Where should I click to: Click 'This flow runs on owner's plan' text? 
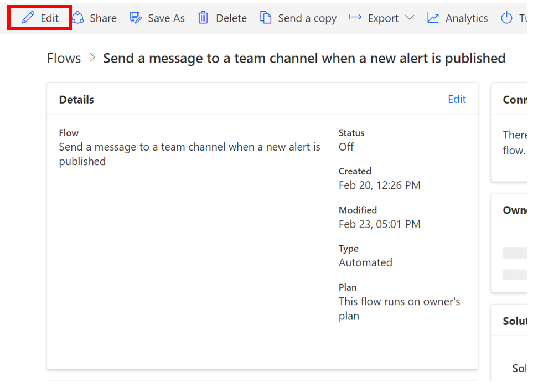(x=400, y=308)
